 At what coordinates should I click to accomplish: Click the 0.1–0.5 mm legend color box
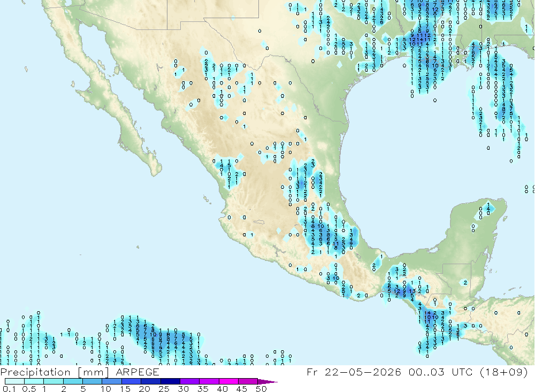click(x=14, y=381)
